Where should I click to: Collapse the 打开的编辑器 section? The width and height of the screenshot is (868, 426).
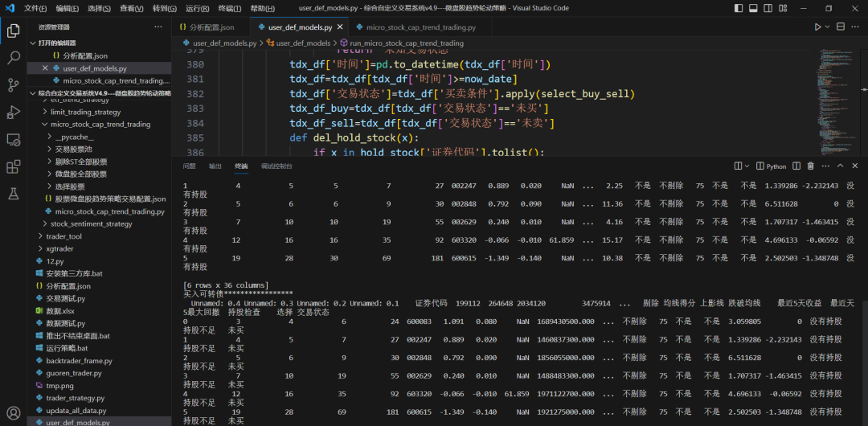(x=33, y=43)
